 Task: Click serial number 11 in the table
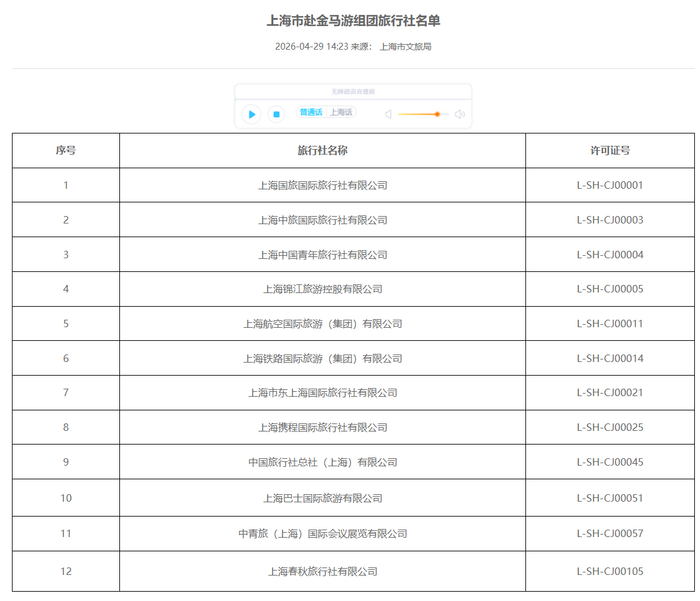pyautogui.click(x=66, y=534)
